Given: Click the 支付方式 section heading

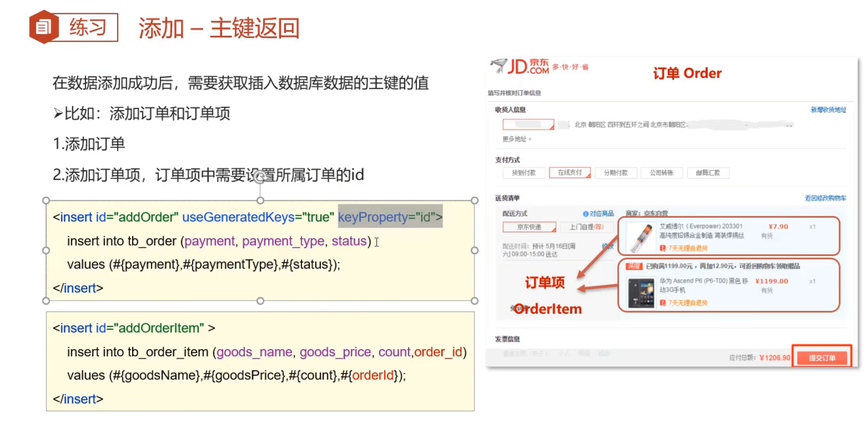Looking at the screenshot, I should point(507,160).
